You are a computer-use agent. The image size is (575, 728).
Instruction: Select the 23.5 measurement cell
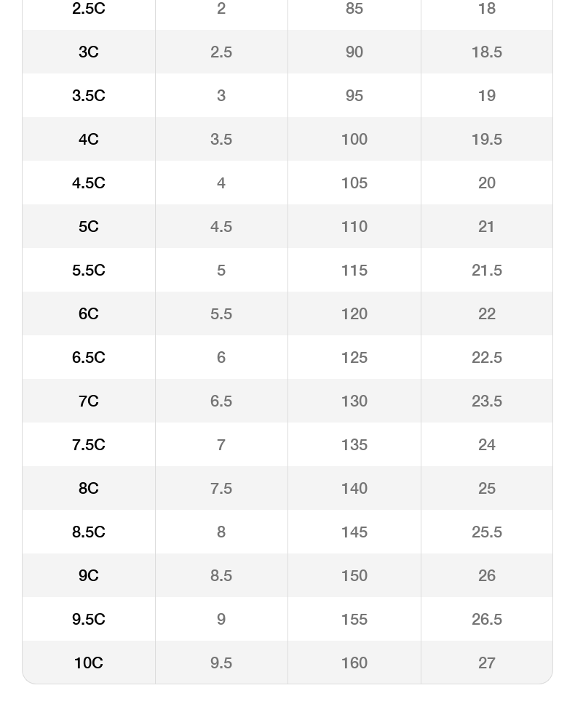[486, 401]
